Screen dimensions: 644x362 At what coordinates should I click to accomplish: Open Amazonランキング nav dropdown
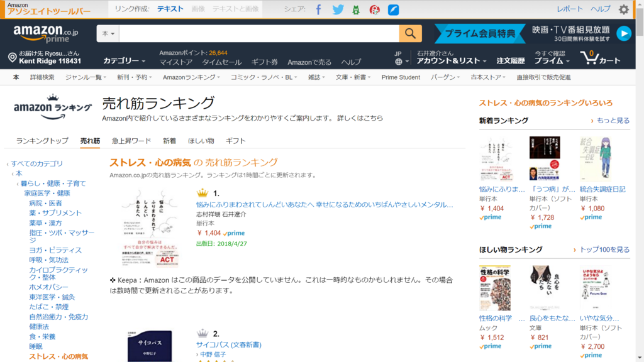[x=191, y=77]
